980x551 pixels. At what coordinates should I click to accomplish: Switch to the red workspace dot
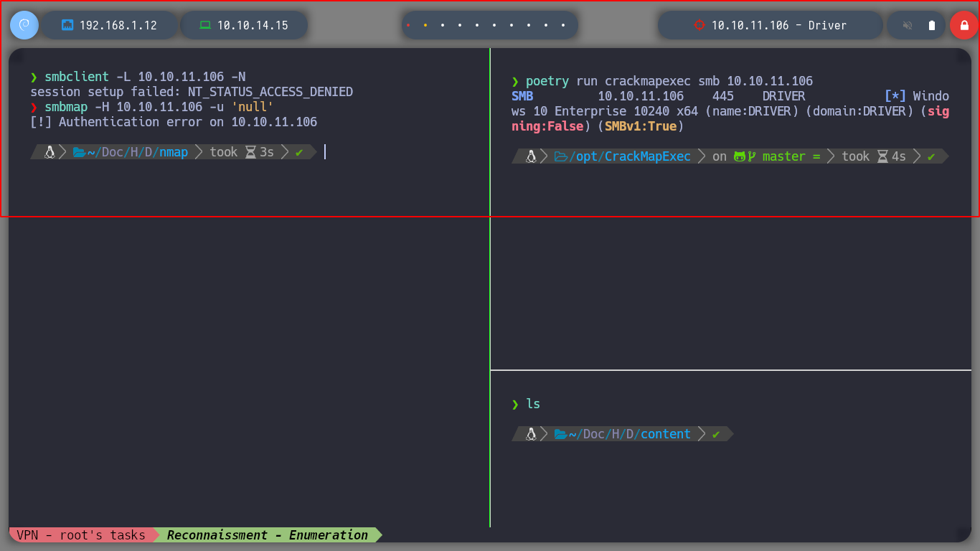point(408,25)
